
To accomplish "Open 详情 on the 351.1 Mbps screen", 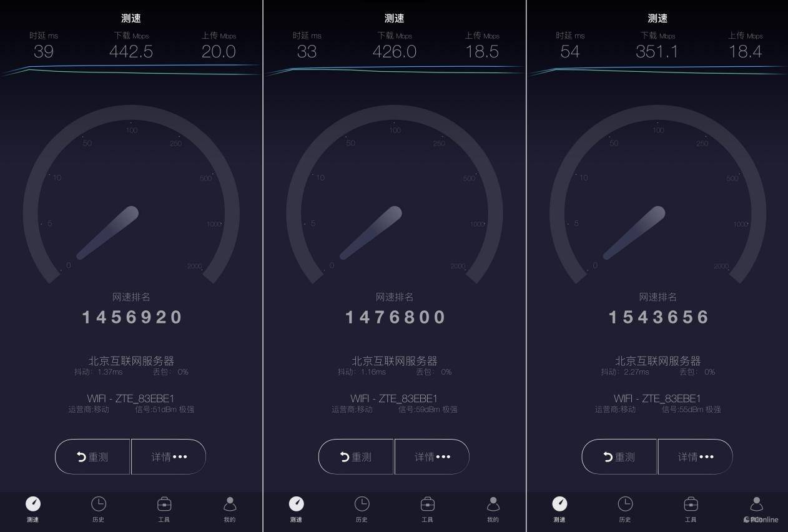I will click(x=695, y=456).
